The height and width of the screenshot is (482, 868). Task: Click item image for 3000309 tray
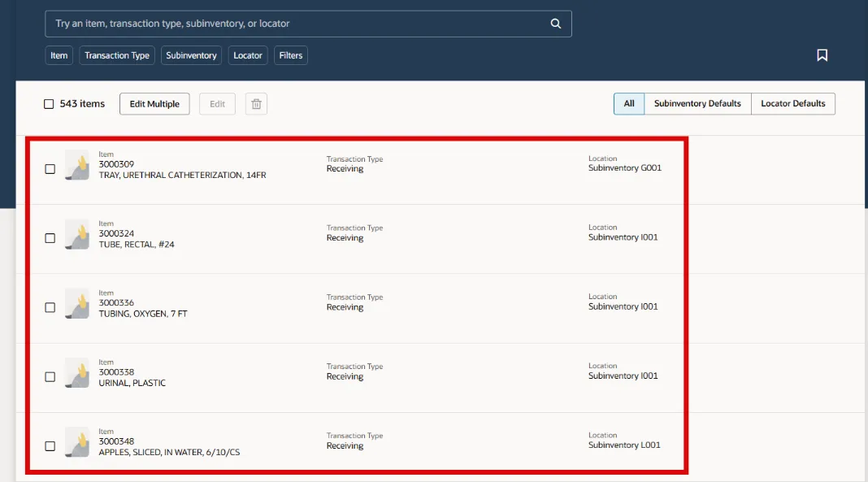coord(77,166)
